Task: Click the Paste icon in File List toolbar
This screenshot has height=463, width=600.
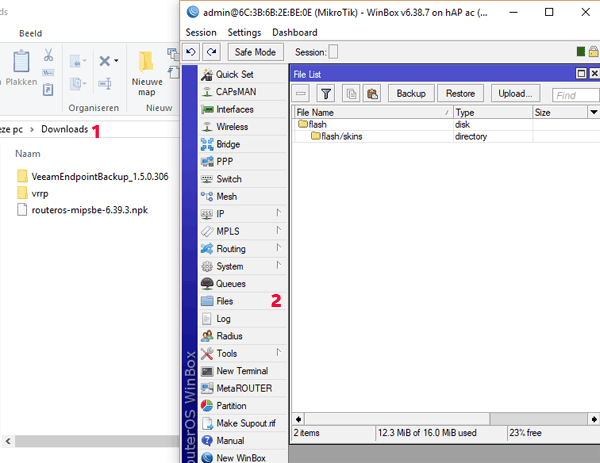Action: click(x=372, y=93)
